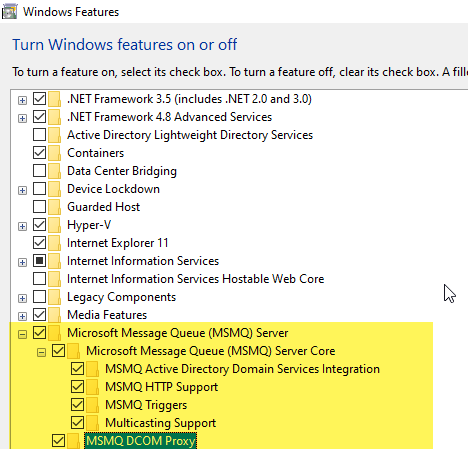468x449 pixels.
Task: Expand the .NET Framework 3.5 node
Action: [22, 100]
